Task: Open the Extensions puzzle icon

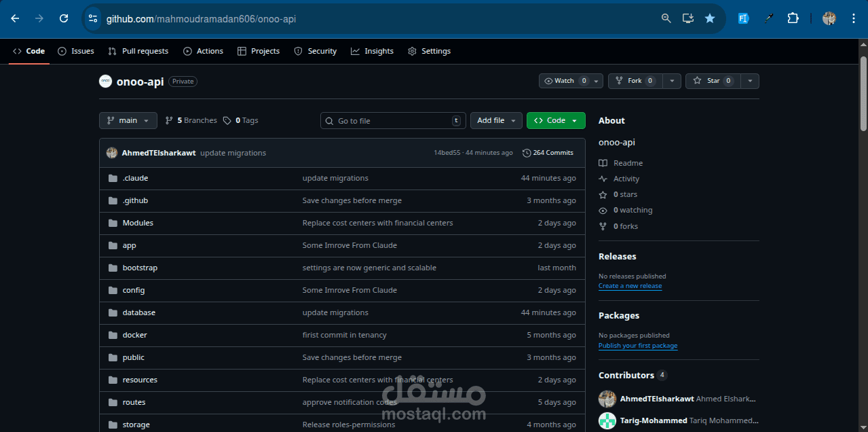Action: (793, 18)
